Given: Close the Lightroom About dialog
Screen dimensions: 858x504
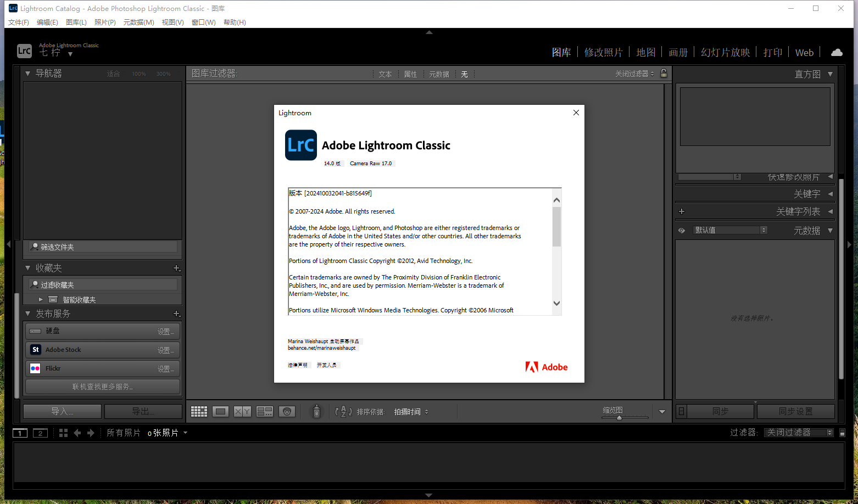Looking at the screenshot, I should [576, 113].
